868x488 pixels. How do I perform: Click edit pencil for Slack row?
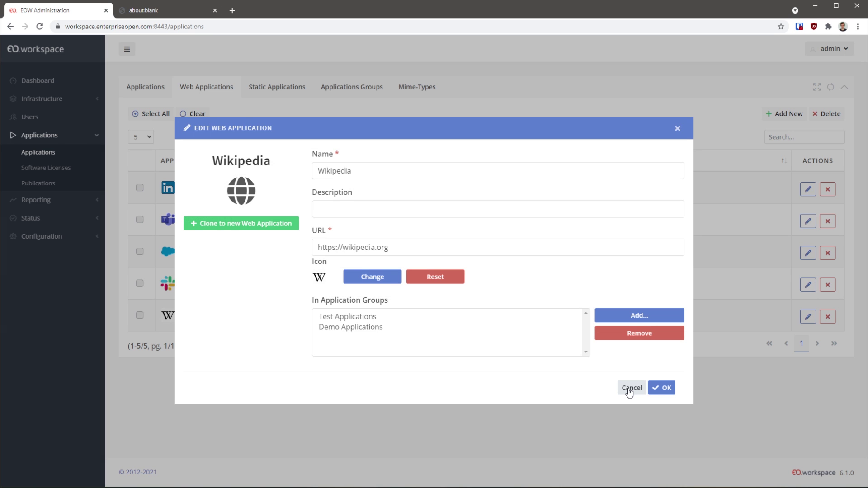click(808, 285)
